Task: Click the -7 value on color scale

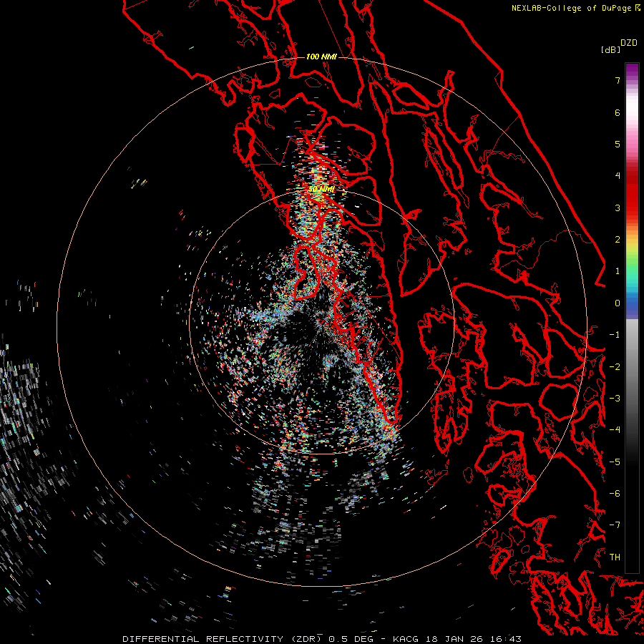Action: 615,525
